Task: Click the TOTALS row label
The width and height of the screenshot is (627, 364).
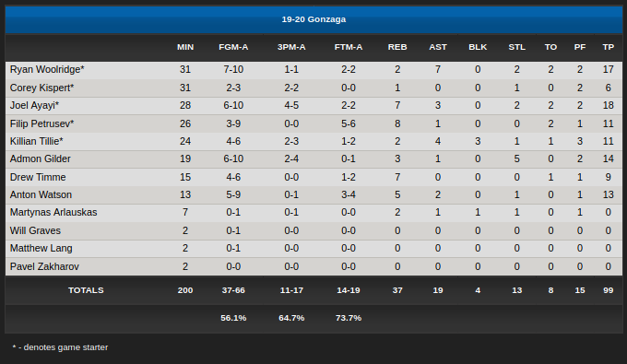Action: point(86,290)
